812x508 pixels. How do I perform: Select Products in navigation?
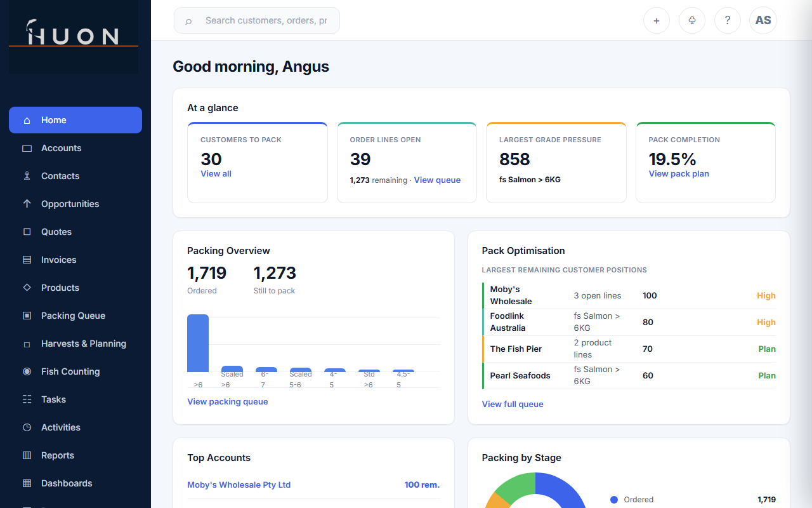(75, 288)
